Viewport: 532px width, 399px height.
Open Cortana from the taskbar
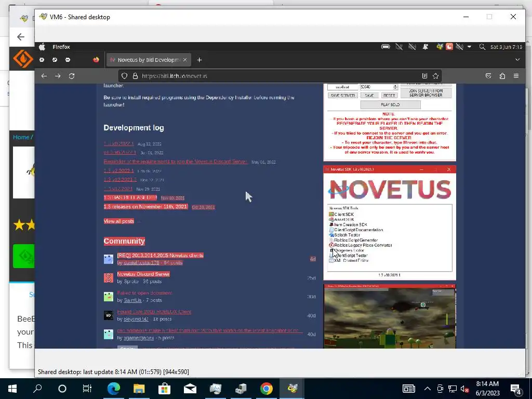62,389
